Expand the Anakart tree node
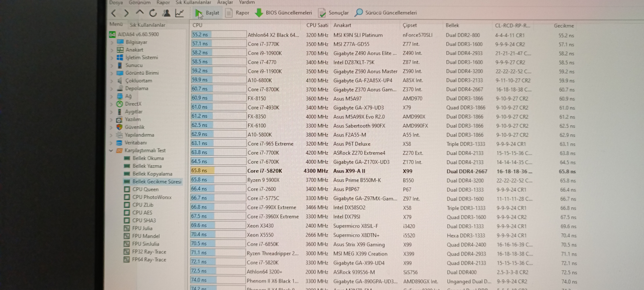Image resolution: width=644 pixels, height=290 pixels. coord(112,50)
